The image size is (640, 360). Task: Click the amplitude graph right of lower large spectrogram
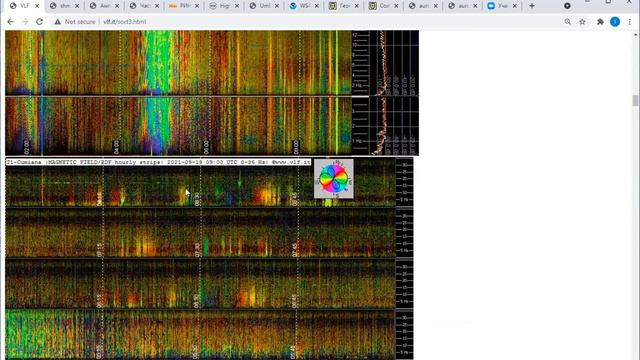tap(394, 126)
